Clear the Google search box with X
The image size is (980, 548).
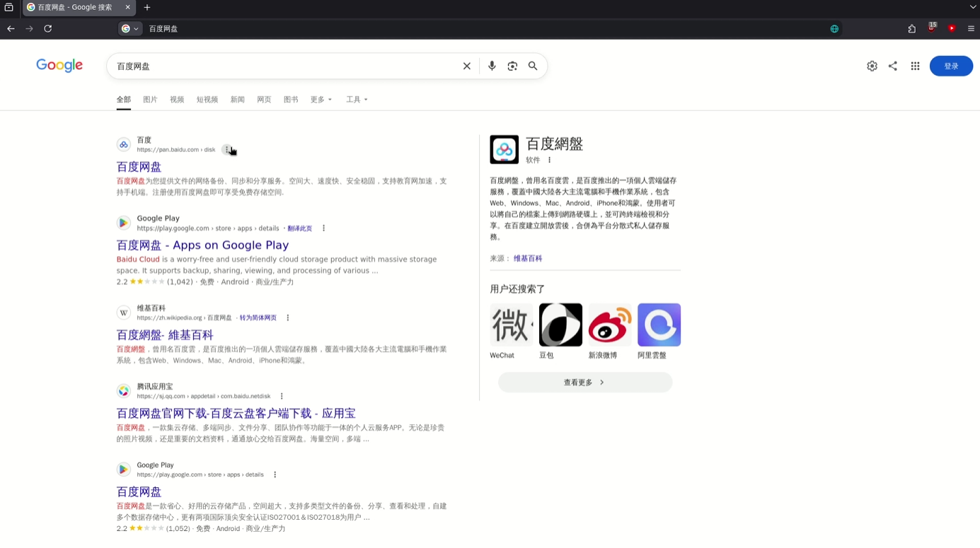point(467,66)
